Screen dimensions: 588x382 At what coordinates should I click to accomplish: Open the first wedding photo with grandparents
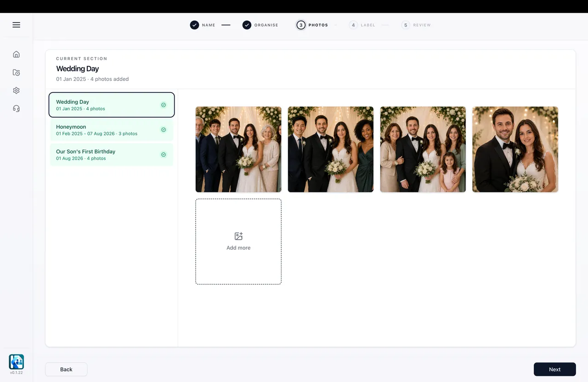(x=238, y=149)
